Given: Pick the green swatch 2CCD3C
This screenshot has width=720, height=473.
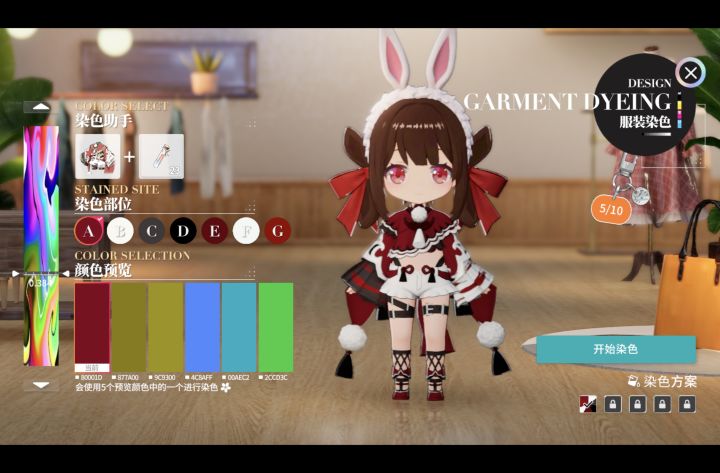Looking at the screenshot, I should (x=276, y=327).
